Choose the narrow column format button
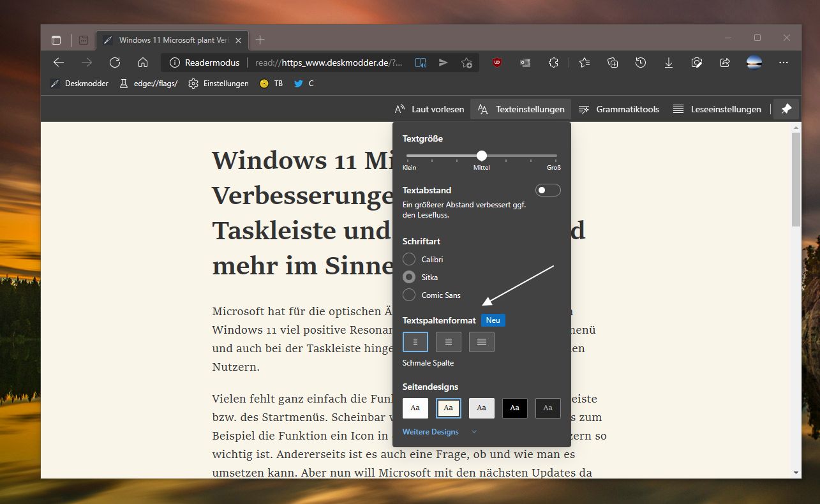The height and width of the screenshot is (504, 820). 415,342
